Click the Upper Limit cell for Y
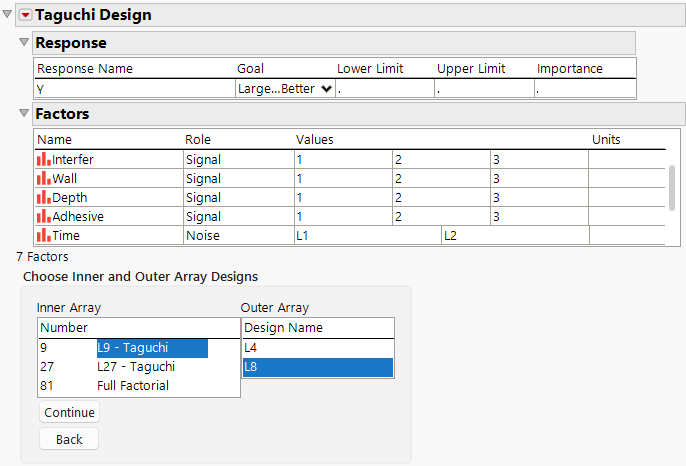Viewport: 686px width, 466px height. (x=485, y=89)
